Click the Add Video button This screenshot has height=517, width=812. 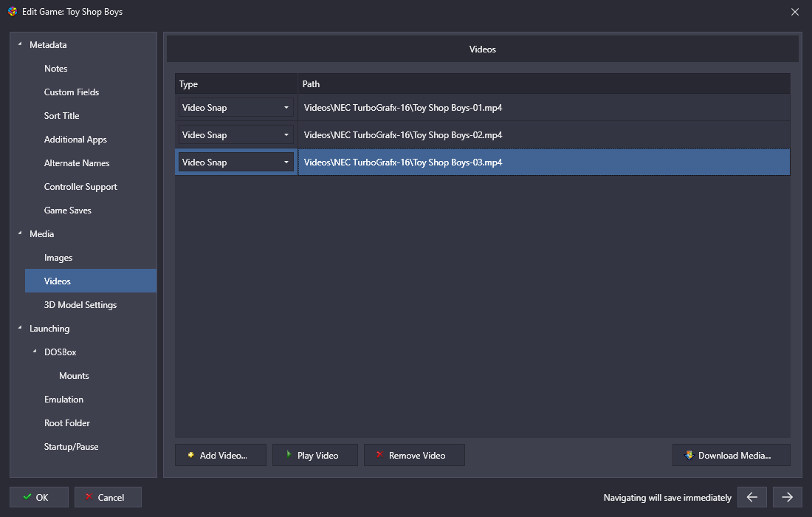221,455
